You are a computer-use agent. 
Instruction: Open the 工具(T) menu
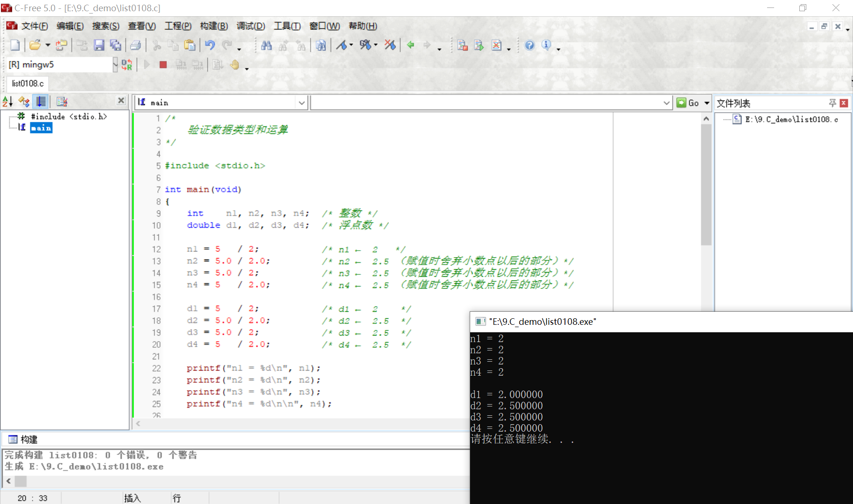(x=287, y=26)
